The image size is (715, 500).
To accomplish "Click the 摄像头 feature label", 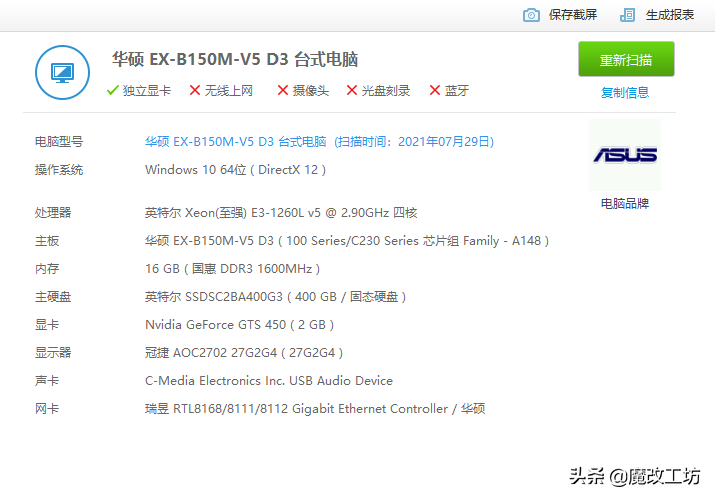I will [311, 91].
